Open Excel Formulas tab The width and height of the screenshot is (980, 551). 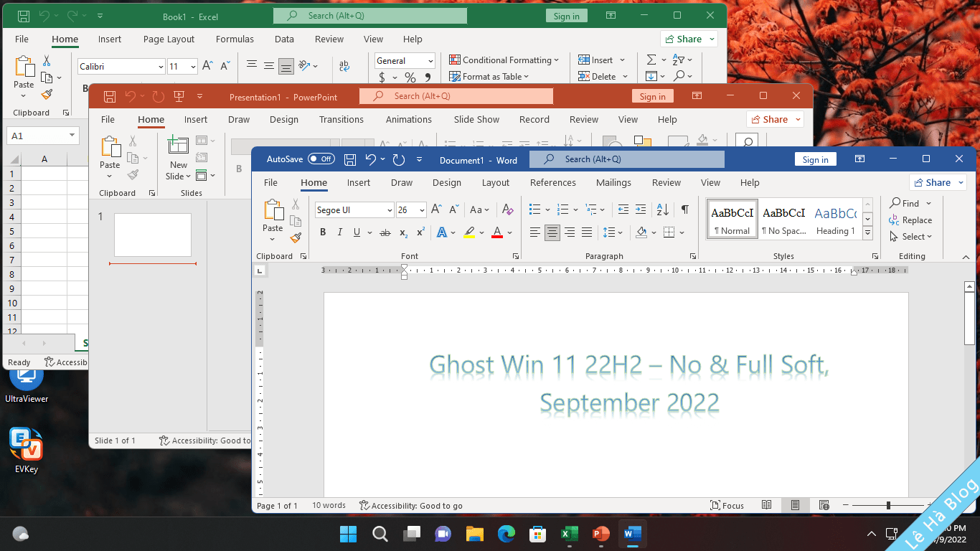pos(235,39)
